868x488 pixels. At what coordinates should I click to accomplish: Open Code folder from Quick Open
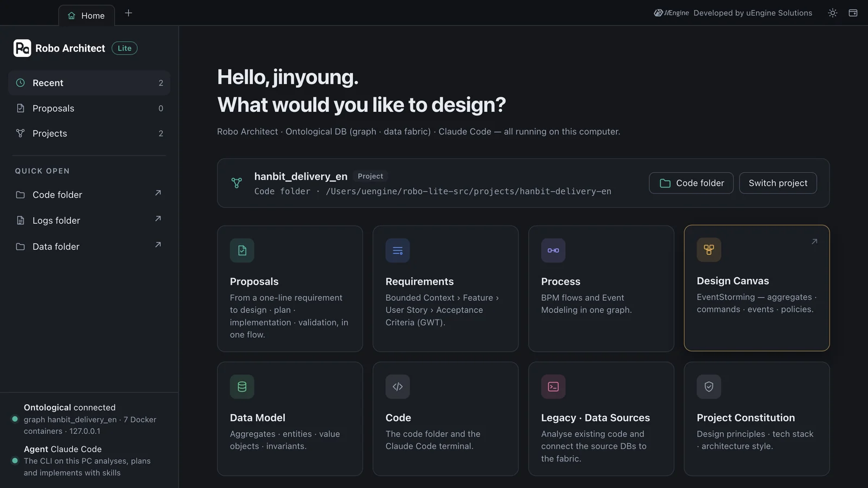pyautogui.click(x=89, y=195)
